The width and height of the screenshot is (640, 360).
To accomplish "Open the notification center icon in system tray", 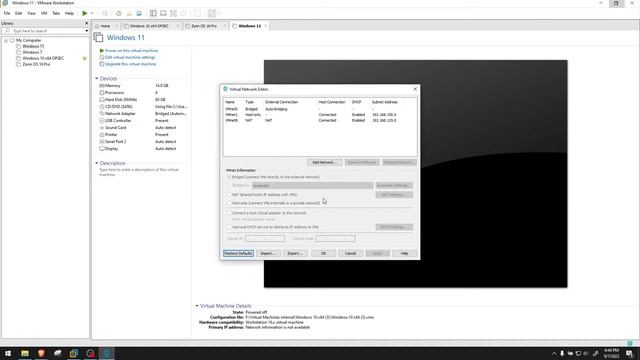I will (x=629, y=353).
